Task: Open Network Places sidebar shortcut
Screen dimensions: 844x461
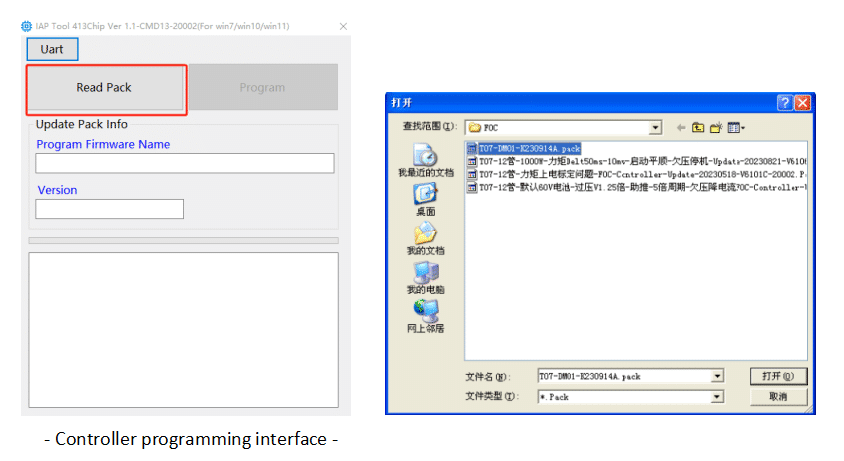Action: [426, 317]
